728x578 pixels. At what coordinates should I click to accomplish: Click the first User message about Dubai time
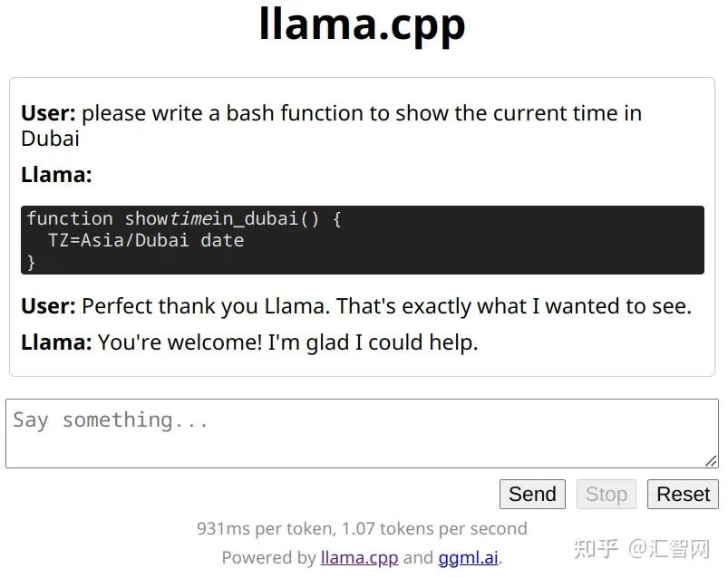(361, 112)
